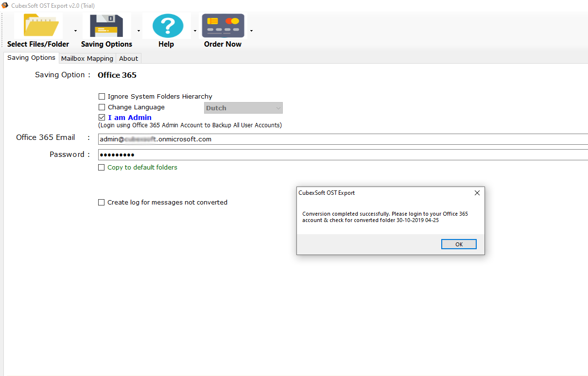Enable Ignore System Folders Hierarchy checkbox
The height and width of the screenshot is (376, 588).
coord(102,97)
